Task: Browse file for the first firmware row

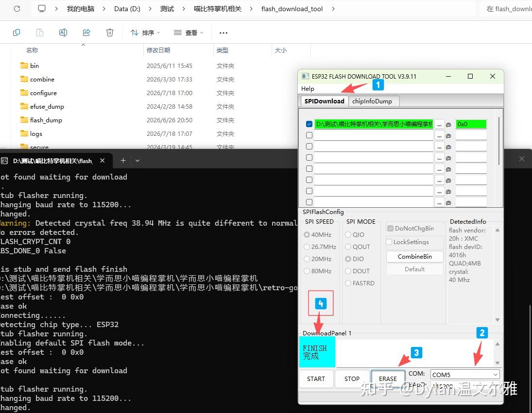Action: tap(439, 124)
